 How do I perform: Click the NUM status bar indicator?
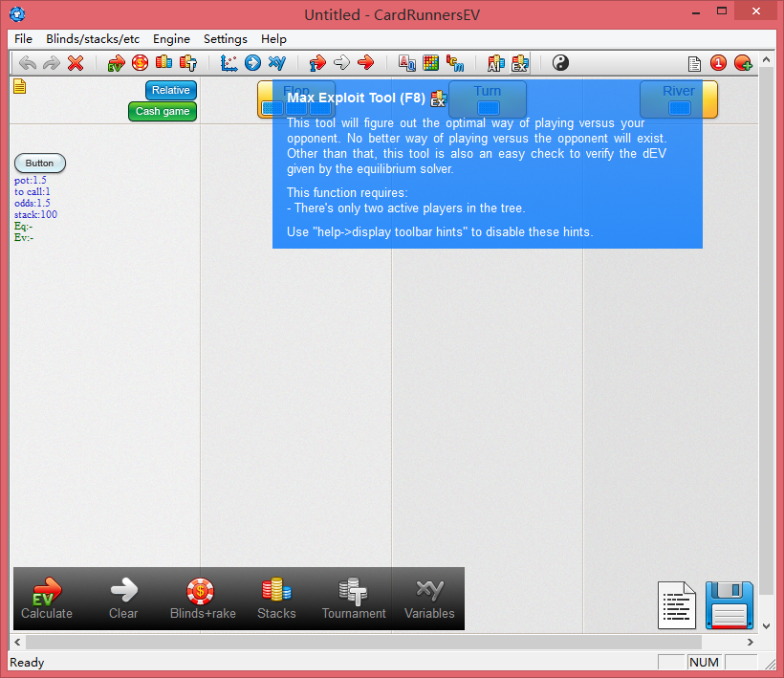[704, 663]
